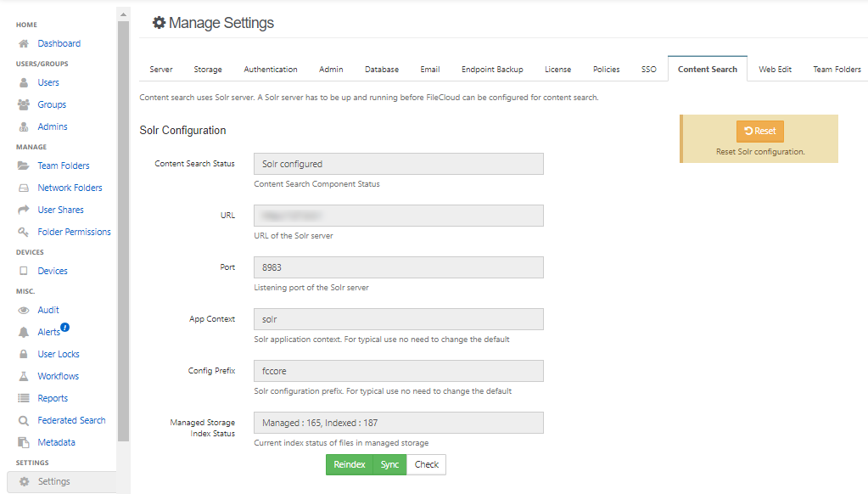Select the Endpoint Backup tab

492,70
